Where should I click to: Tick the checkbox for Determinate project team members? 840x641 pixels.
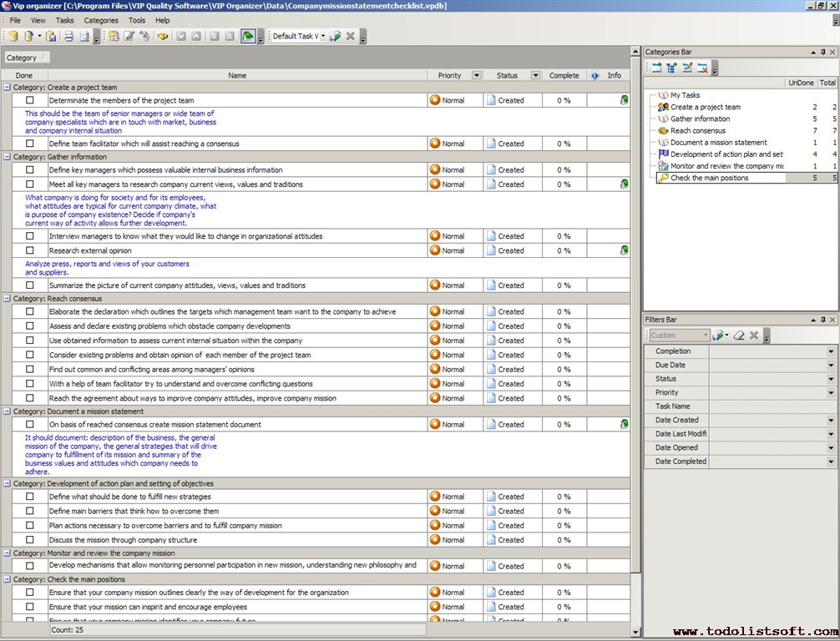[30, 100]
